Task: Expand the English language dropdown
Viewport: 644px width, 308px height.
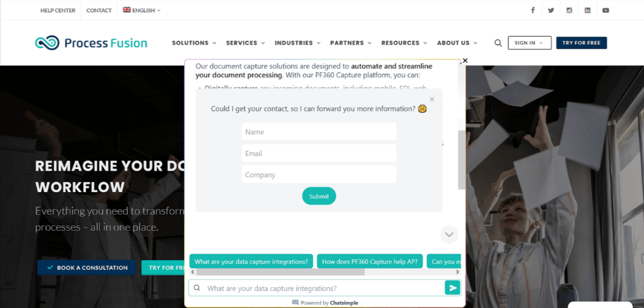Action: click(x=142, y=10)
